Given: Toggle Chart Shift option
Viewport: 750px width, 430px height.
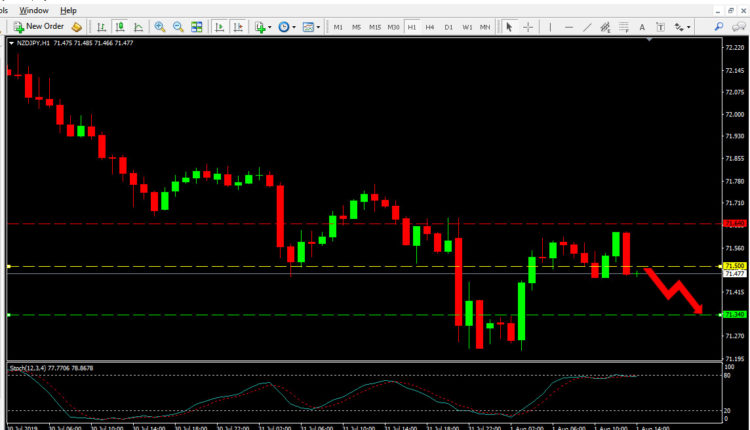Looking at the screenshot, I should [238, 27].
